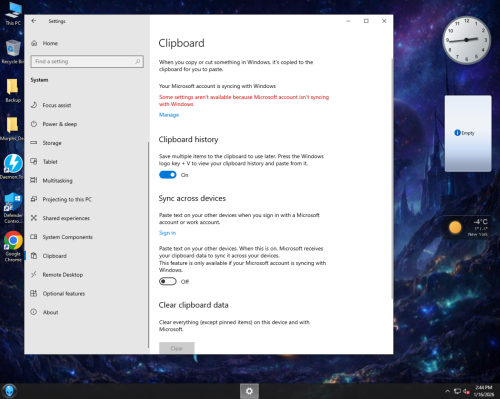Click the Storage drive icon

34,143
